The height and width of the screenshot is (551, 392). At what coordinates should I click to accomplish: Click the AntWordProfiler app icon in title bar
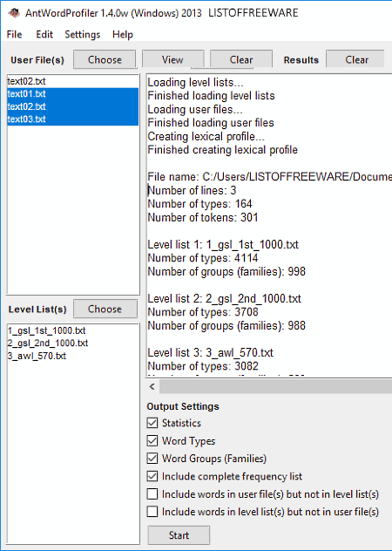(14, 13)
